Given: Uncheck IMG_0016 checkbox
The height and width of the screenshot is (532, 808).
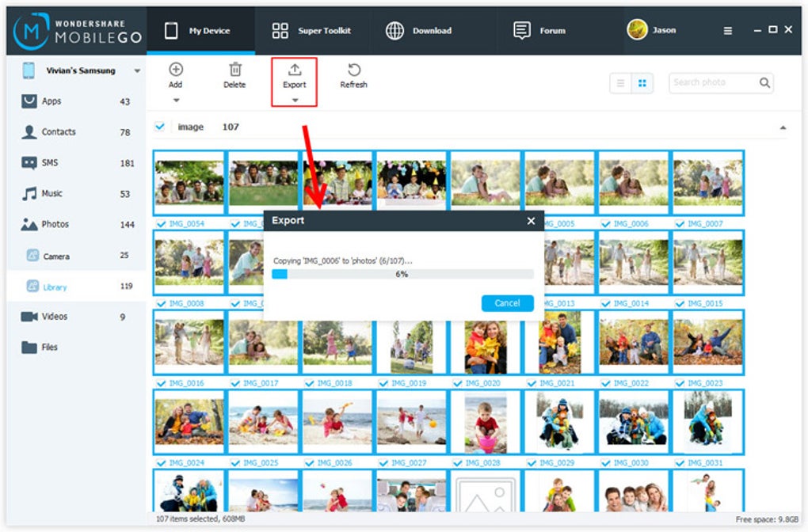Looking at the screenshot, I should pos(162,383).
